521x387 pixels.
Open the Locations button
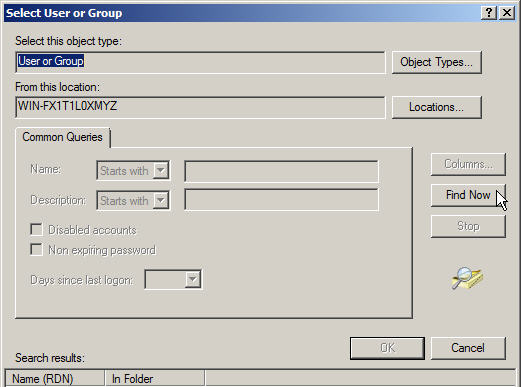(437, 107)
